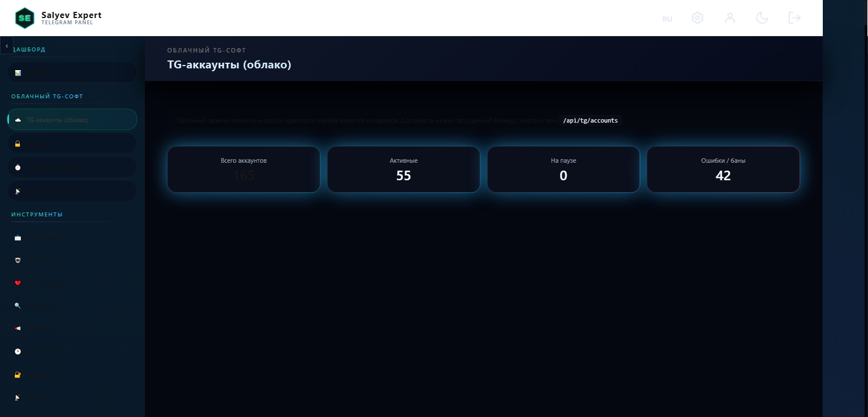Open the closed padlock item under Облачный TG-софт
This screenshot has height=417, width=868.
[x=72, y=144]
